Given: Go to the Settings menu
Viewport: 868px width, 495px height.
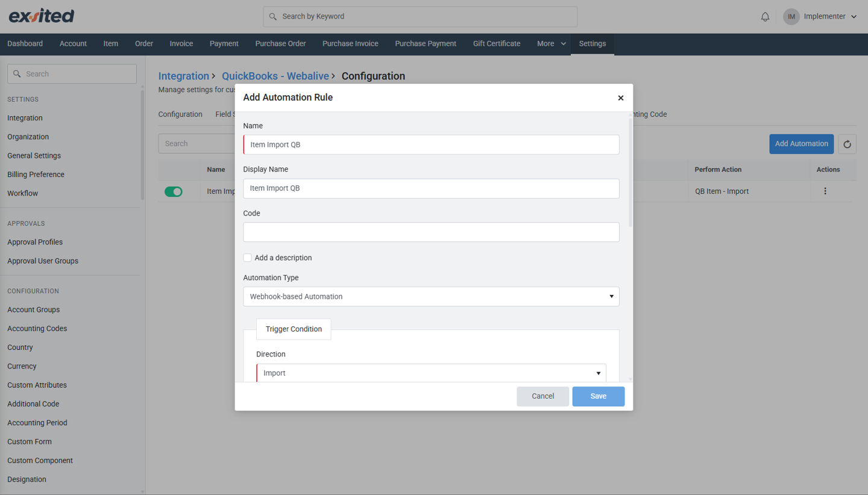Looking at the screenshot, I should point(592,44).
